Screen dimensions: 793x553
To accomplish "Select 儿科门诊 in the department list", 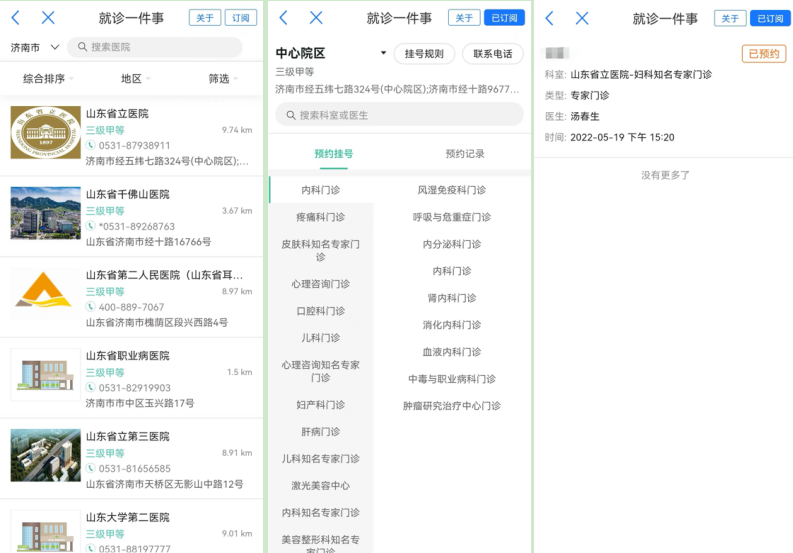I will tap(320, 338).
